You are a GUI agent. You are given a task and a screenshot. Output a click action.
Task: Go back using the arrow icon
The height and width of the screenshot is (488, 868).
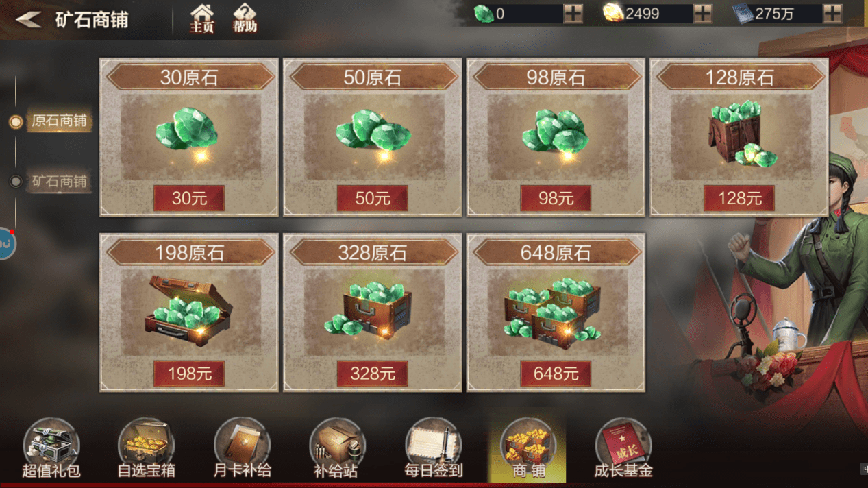click(x=29, y=20)
